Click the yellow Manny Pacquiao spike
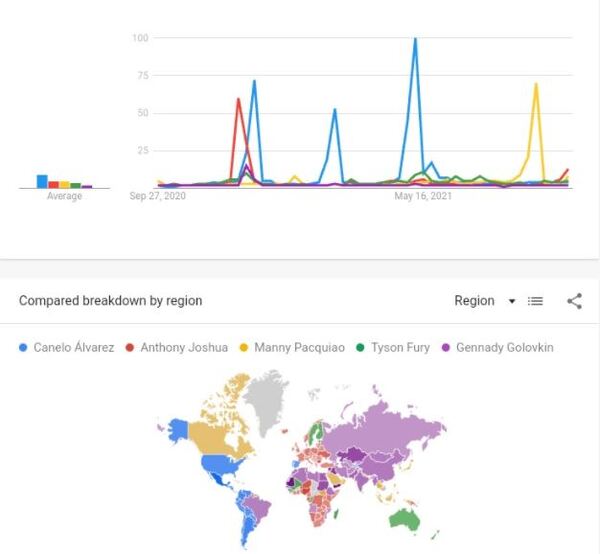This screenshot has width=600, height=554. click(x=536, y=85)
